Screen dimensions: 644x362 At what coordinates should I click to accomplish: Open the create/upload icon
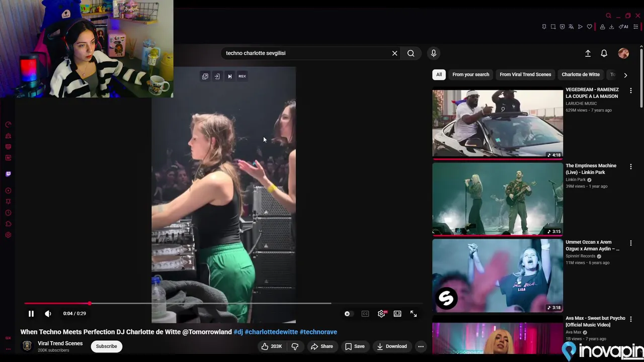pos(588,53)
